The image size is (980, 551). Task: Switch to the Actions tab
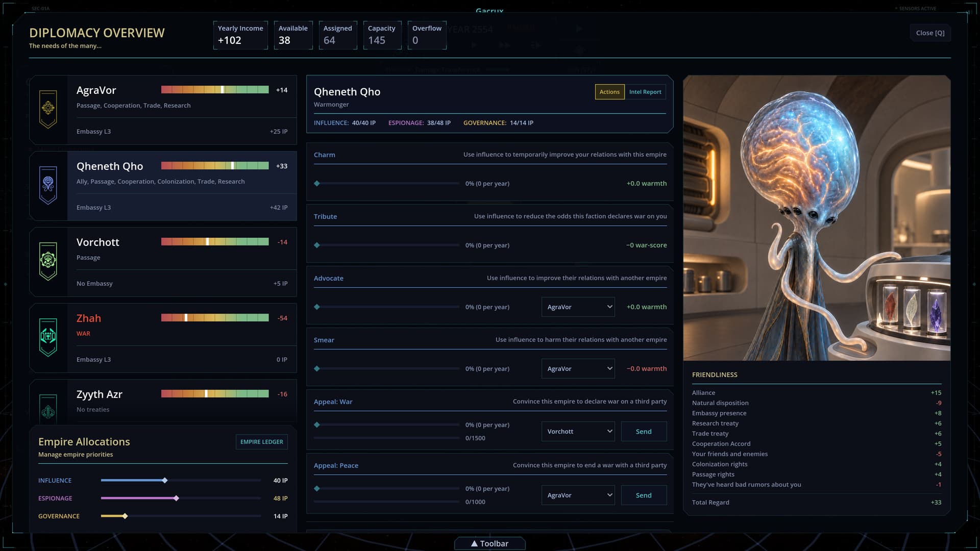point(609,92)
